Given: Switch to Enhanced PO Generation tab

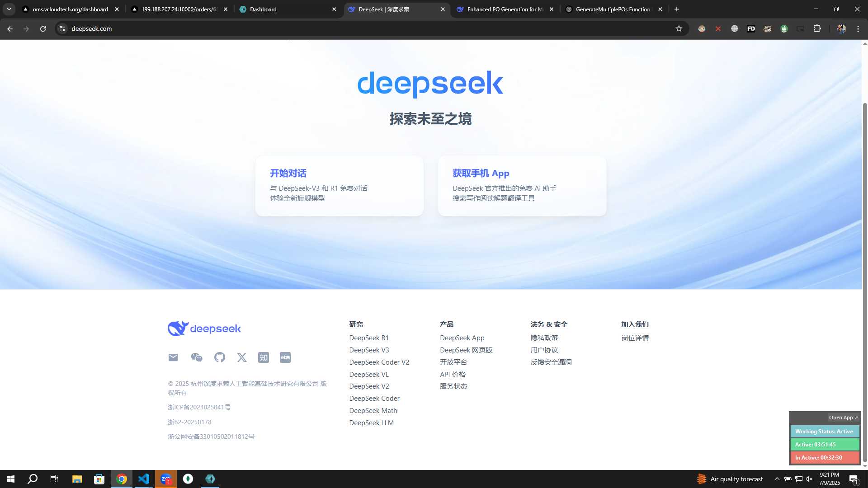Looking at the screenshot, I should pyautogui.click(x=505, y=9).
